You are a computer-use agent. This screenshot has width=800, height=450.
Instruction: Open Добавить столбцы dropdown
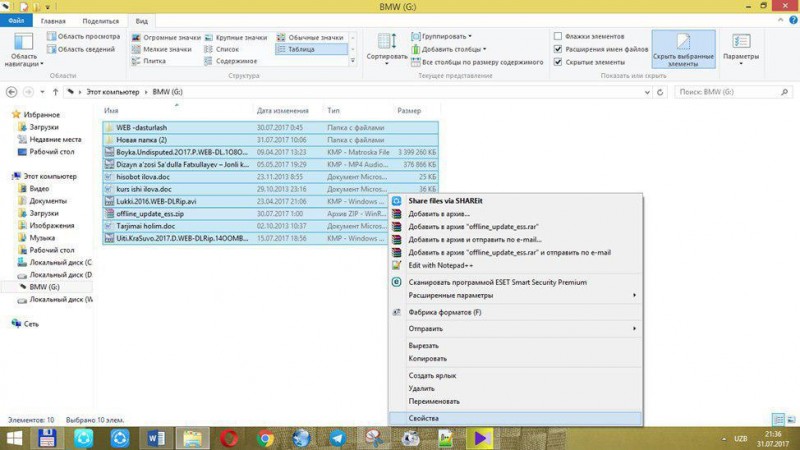coord(449,49)
